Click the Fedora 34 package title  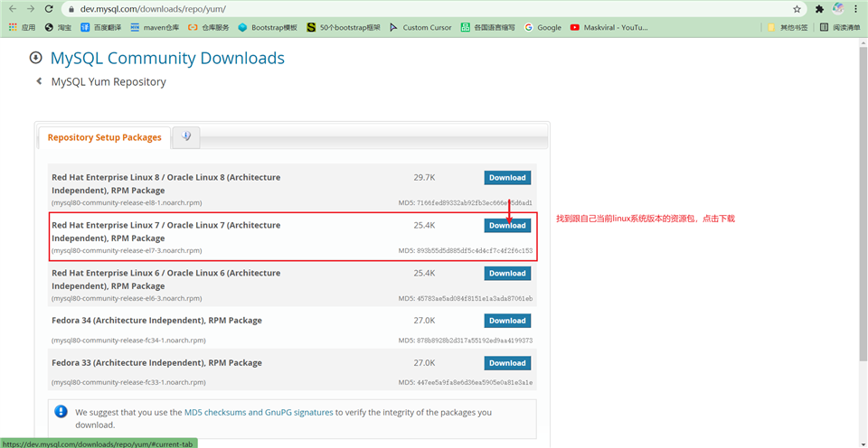[x=156, y=321]
